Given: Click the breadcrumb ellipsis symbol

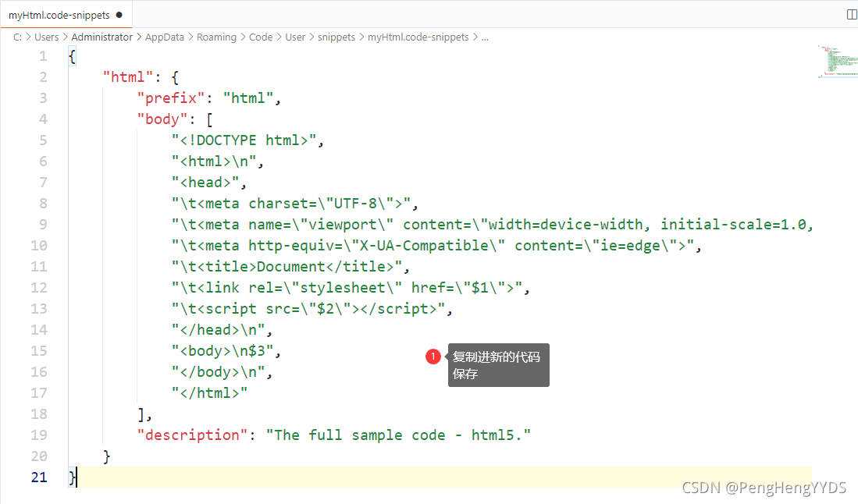Looking at the screenshot, I should [x=485, y=37].
